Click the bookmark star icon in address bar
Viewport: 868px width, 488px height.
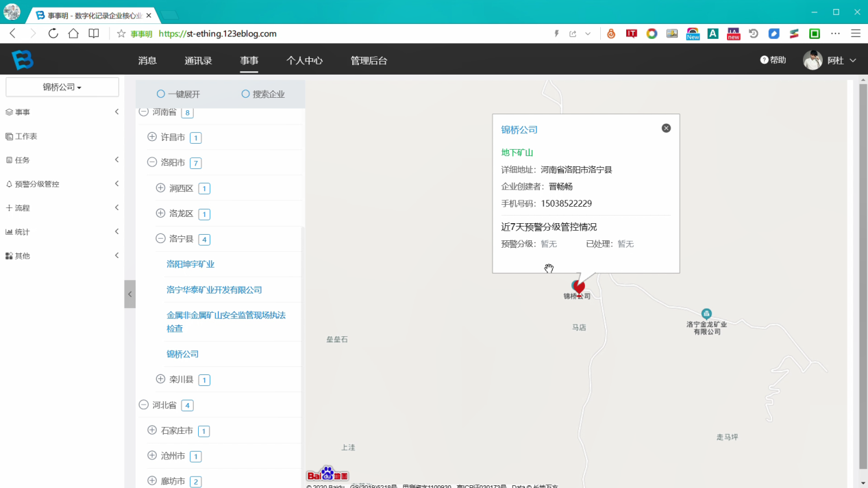(x=121, y=34)
